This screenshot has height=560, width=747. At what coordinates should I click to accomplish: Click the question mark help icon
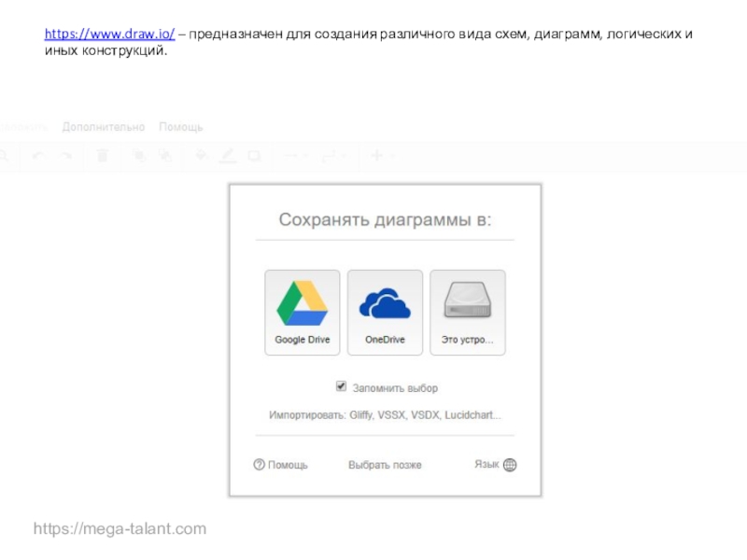point(259,464)
